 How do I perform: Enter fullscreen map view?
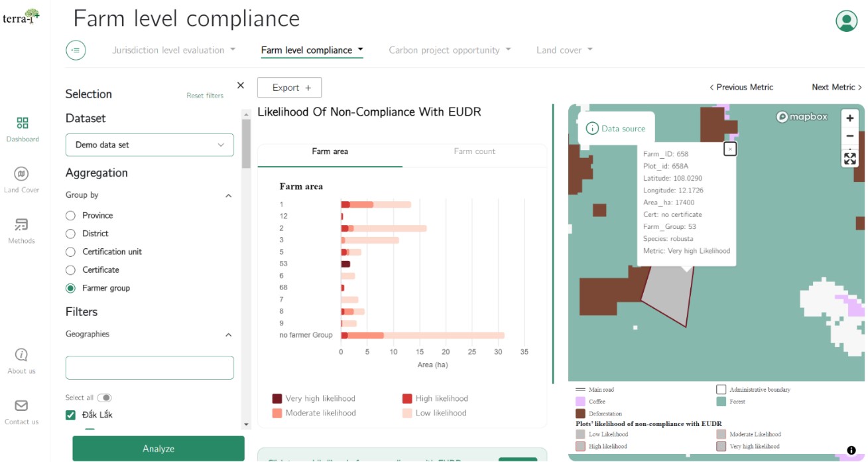point(849,158)
